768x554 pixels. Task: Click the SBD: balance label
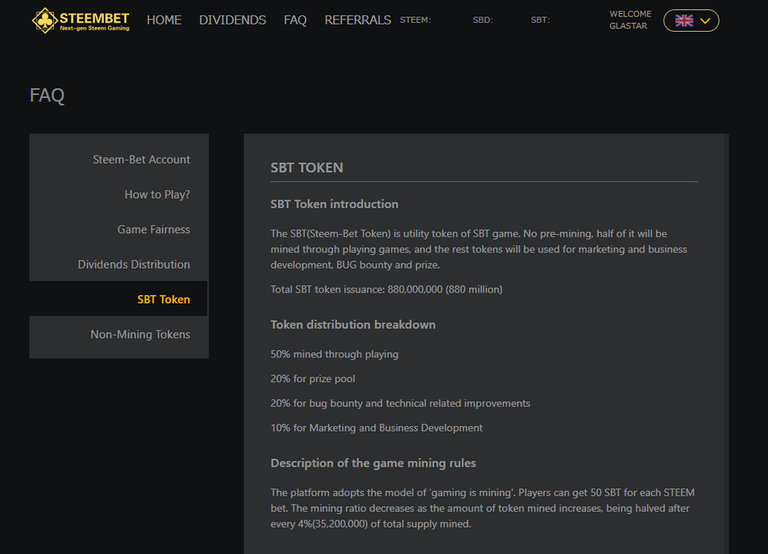coord(483,20)
